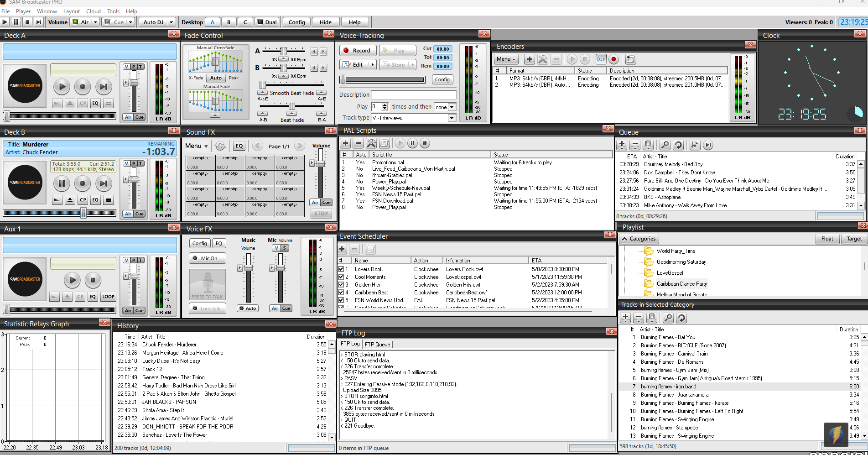Click PAL Scripts stop icon
Image resolution: width=868 pixels, height=455 pixels.
click(425, 143)
